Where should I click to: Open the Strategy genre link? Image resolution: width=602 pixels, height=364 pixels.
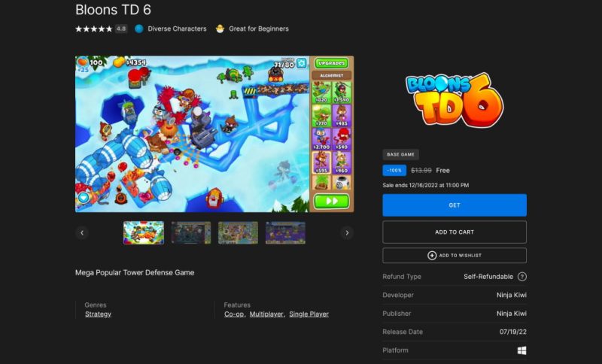point(98,314)
